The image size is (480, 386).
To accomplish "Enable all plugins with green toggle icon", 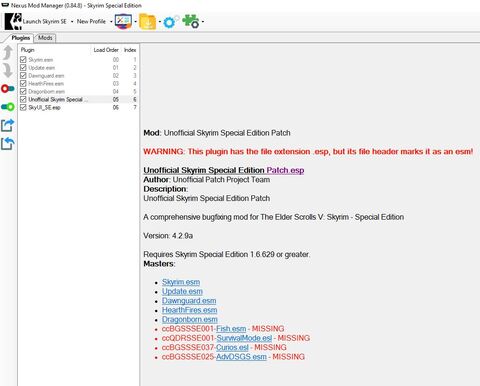I will tap(8, 107).
